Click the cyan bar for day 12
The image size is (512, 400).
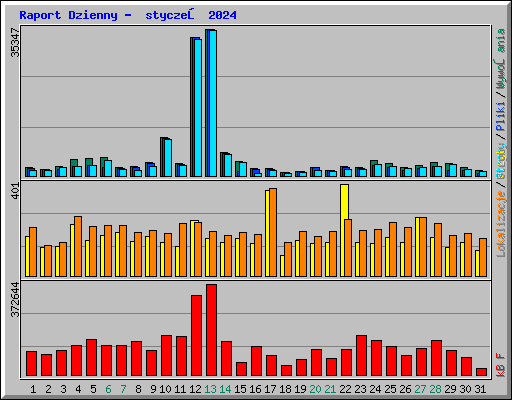198,108
